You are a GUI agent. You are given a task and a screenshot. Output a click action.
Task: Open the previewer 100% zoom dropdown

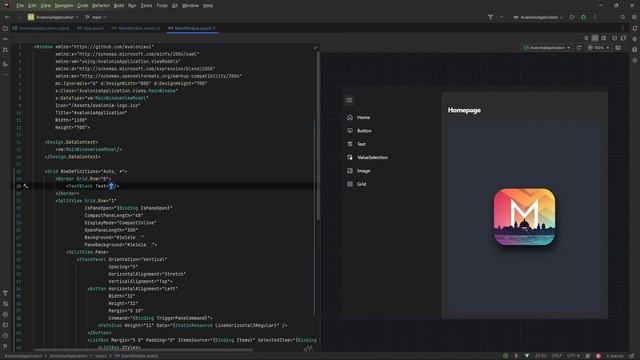click(598, 48)
